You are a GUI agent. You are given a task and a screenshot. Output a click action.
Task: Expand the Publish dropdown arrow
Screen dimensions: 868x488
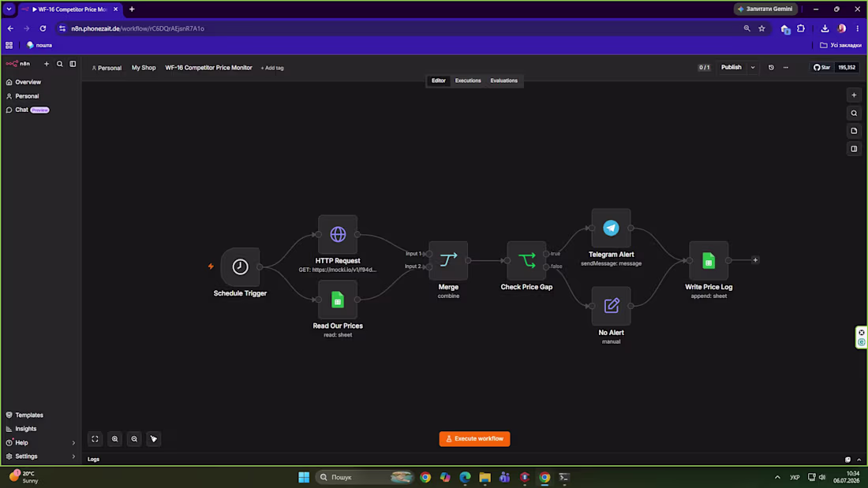[753, 68]
